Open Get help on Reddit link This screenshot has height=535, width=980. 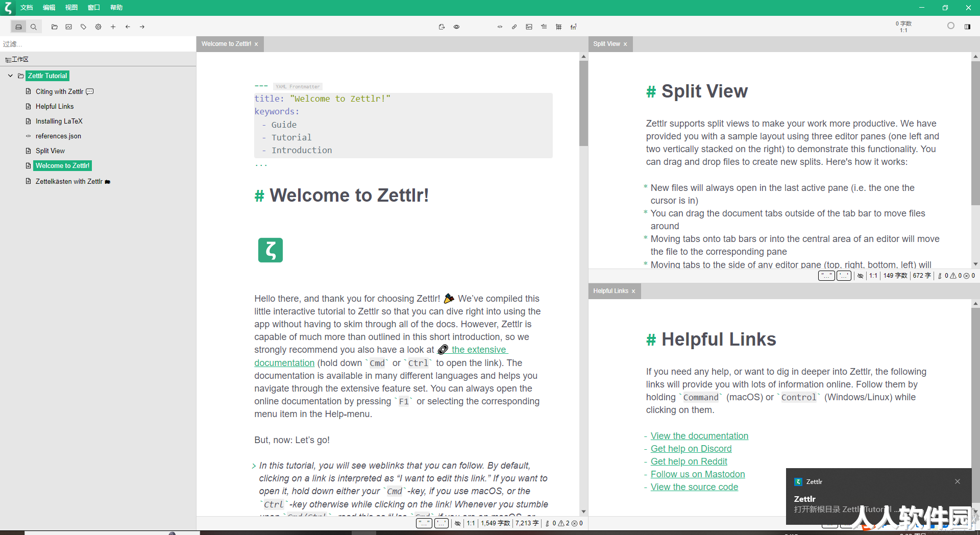click(689, 461)
